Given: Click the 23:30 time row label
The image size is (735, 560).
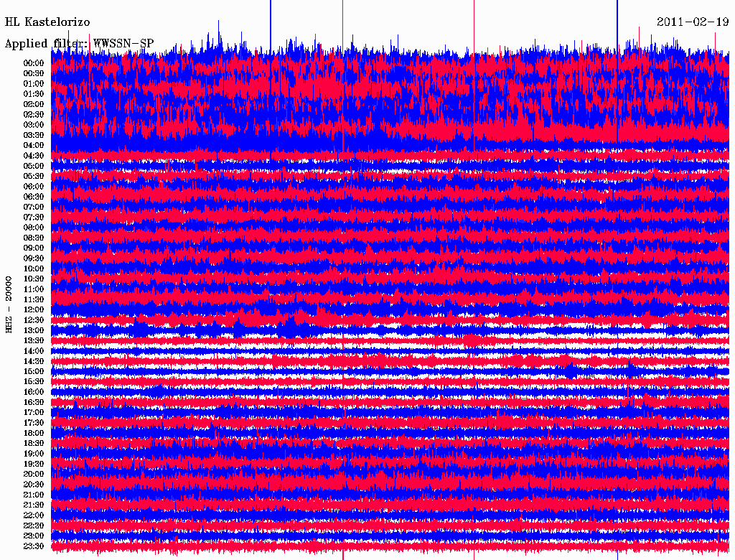Looking at the screenshot, I should click(x=34, y=546).
